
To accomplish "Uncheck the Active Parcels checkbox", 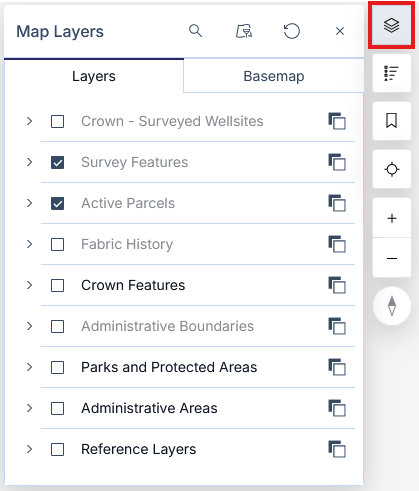I will (57, 203).
